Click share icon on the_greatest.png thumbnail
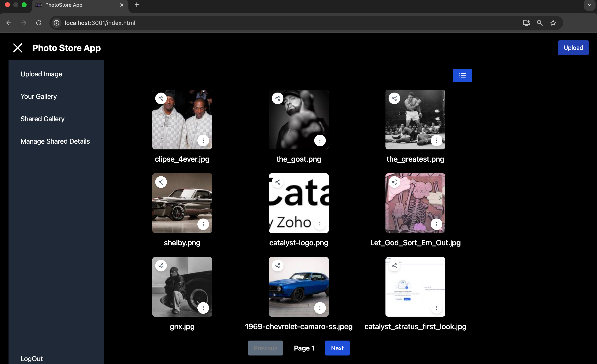 pyautogui.click(x=394, y=98)
